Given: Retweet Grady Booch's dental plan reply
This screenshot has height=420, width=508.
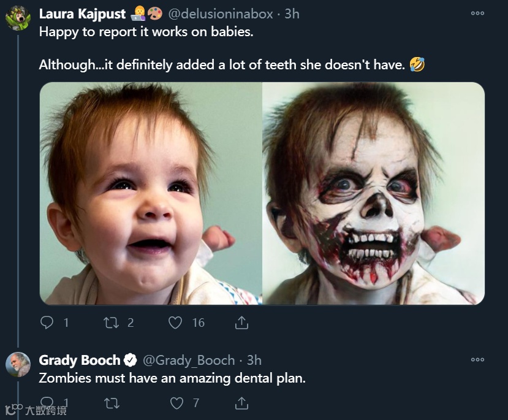Looking at the screenshot, I should [x=112, y=403].
